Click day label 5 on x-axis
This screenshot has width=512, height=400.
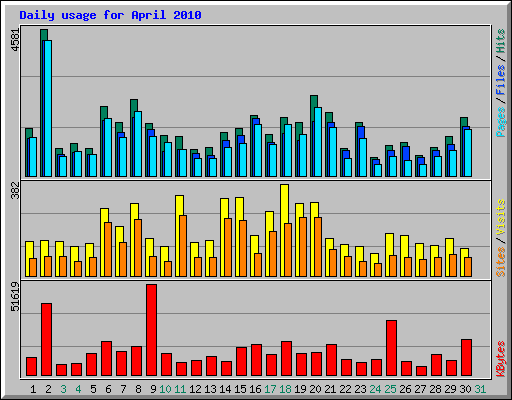coord(93,389)
